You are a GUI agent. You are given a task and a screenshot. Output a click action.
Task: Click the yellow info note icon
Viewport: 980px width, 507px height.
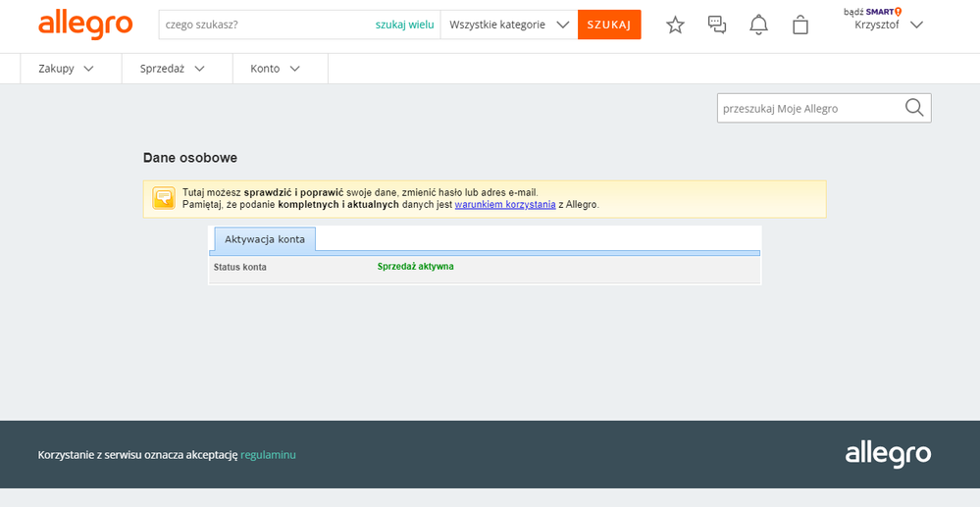(x=164, y=198)
